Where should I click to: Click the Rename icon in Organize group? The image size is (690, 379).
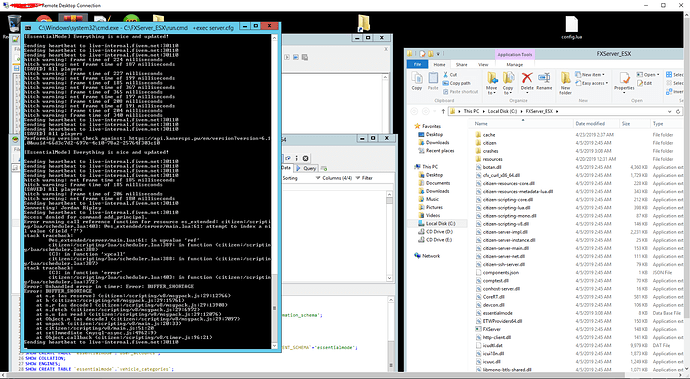[x=544, y=81]
